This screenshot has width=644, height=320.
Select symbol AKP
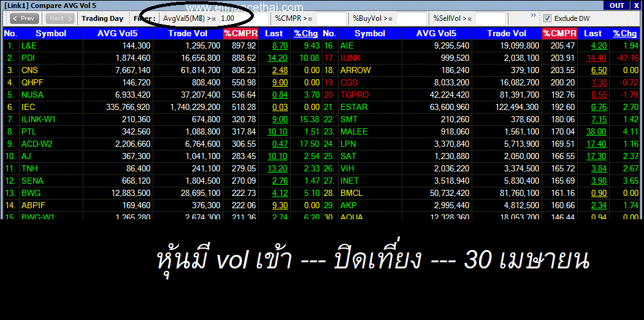[348, 205]
